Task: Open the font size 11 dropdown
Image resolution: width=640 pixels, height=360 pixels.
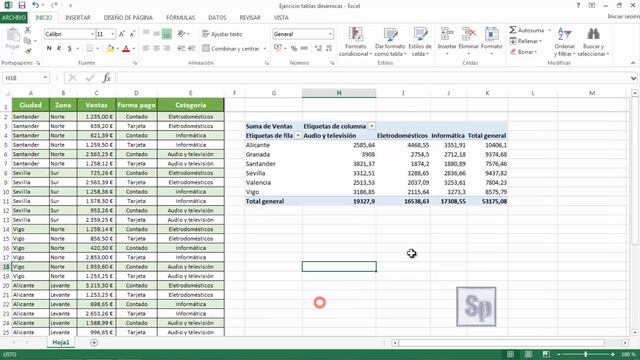Action: click(x=113, y=34)
